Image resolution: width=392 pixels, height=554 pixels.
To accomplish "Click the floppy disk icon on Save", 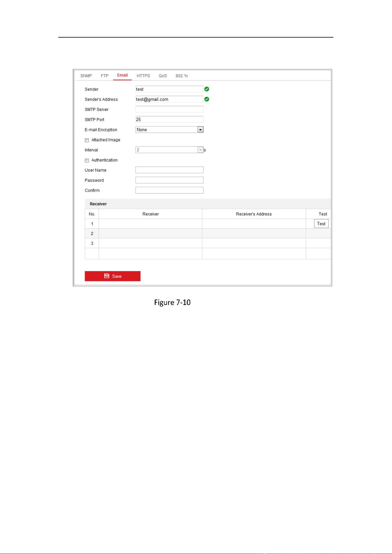I will 107,276.
